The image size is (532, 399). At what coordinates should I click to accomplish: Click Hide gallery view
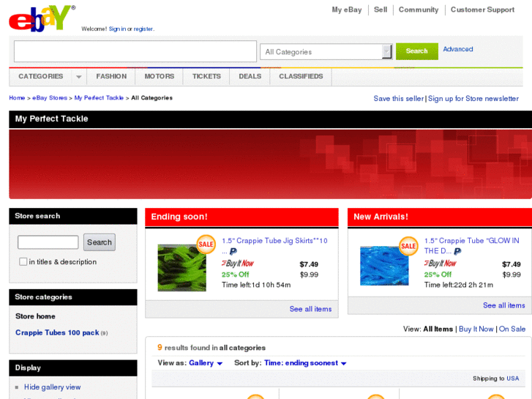point(52,387)
